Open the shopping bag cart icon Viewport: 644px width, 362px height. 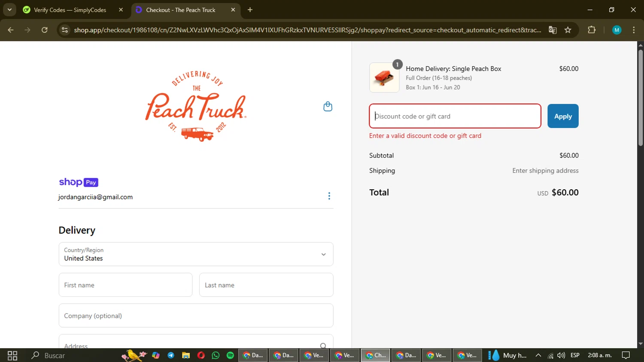pyautogui.click(x=328, y=106)
